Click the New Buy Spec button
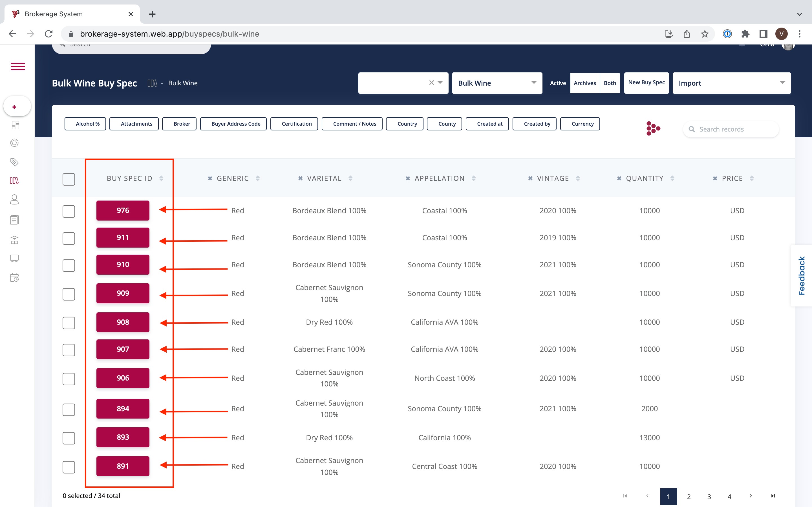Image resolution: width=812 pixels, height=507 pixels. click(646, 83)
